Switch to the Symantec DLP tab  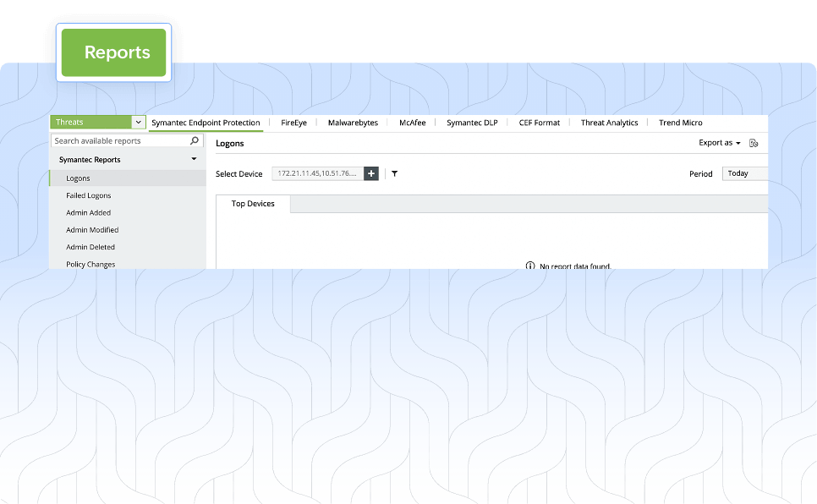coord(472,123)
